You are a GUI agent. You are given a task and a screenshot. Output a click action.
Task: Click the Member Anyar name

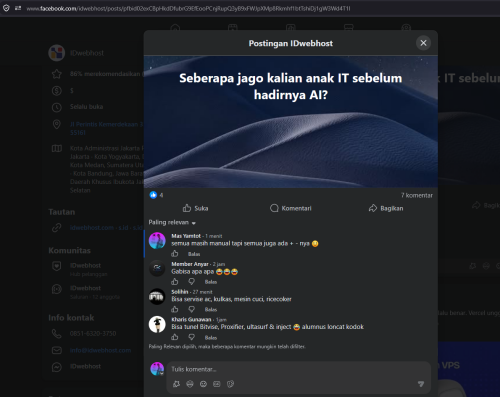190,264
